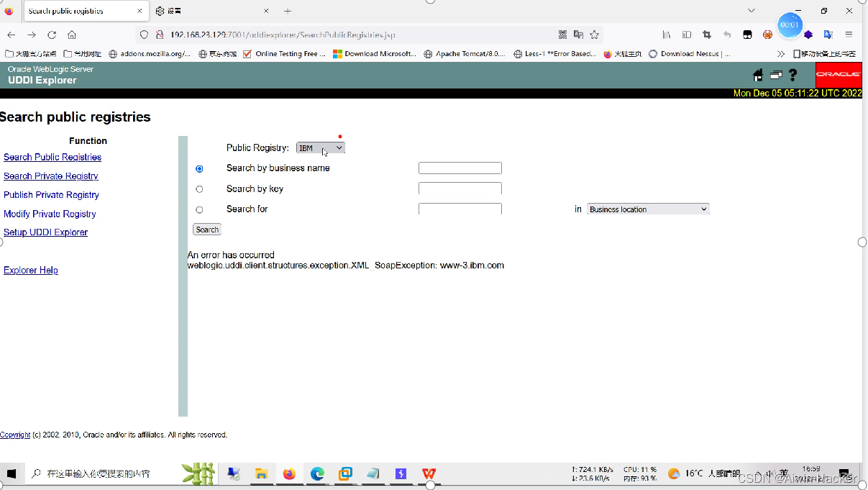Open the Modify Private Registry link
Screen dimensions: 868x490
click(x=50, y=214)
